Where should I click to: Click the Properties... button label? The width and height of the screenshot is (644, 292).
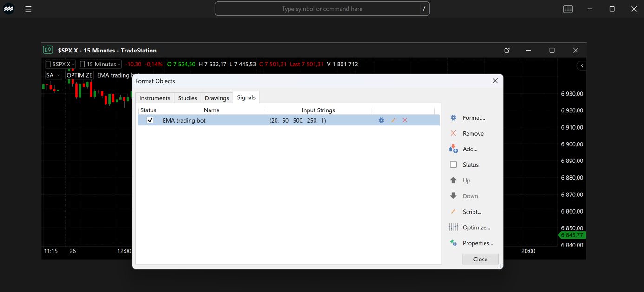point(478,243)
